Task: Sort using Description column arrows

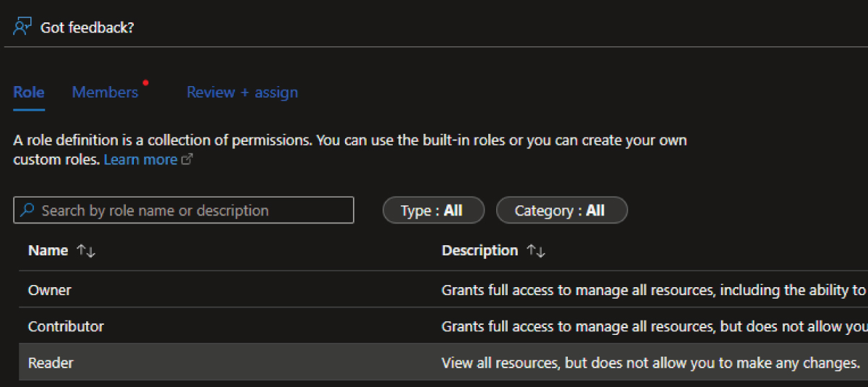Action: (535, 251)
